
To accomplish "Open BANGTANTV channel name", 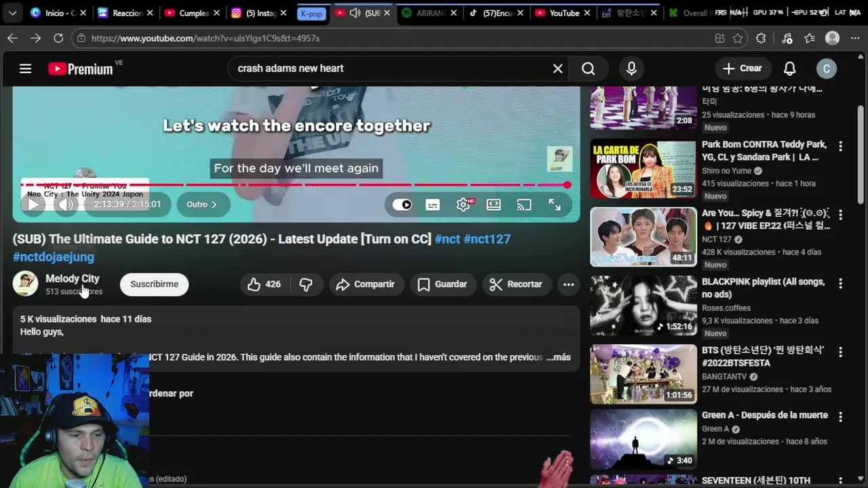I will (725, 376).
